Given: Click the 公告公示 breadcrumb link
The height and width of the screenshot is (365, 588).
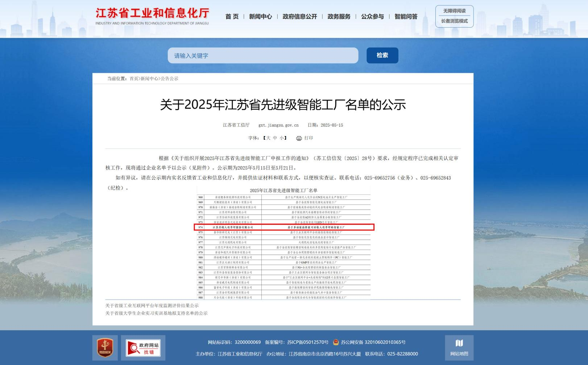Looking at the screenshot, I should pyautogui.click(x=170, y=79).
